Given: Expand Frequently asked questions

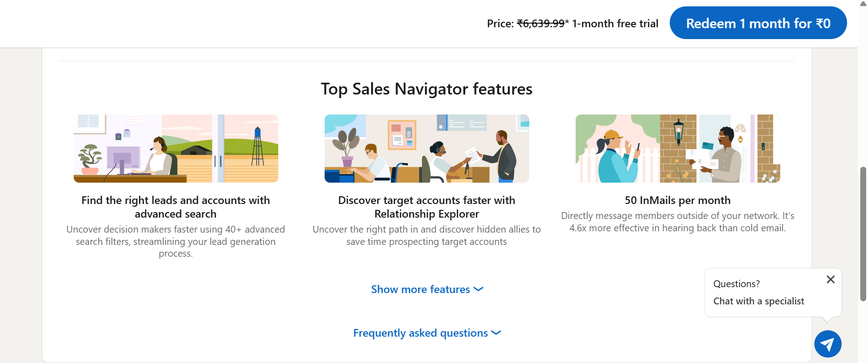Looking at the screenshot, I should (427, 333).
